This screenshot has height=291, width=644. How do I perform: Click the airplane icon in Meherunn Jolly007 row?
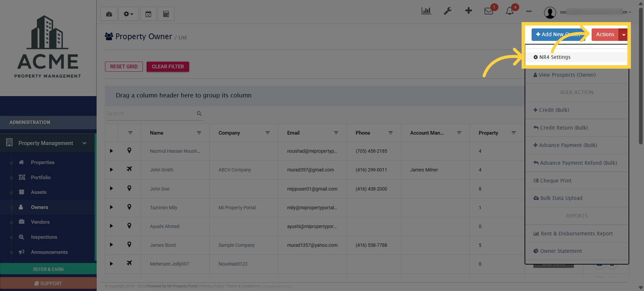[x=129, y=263]
